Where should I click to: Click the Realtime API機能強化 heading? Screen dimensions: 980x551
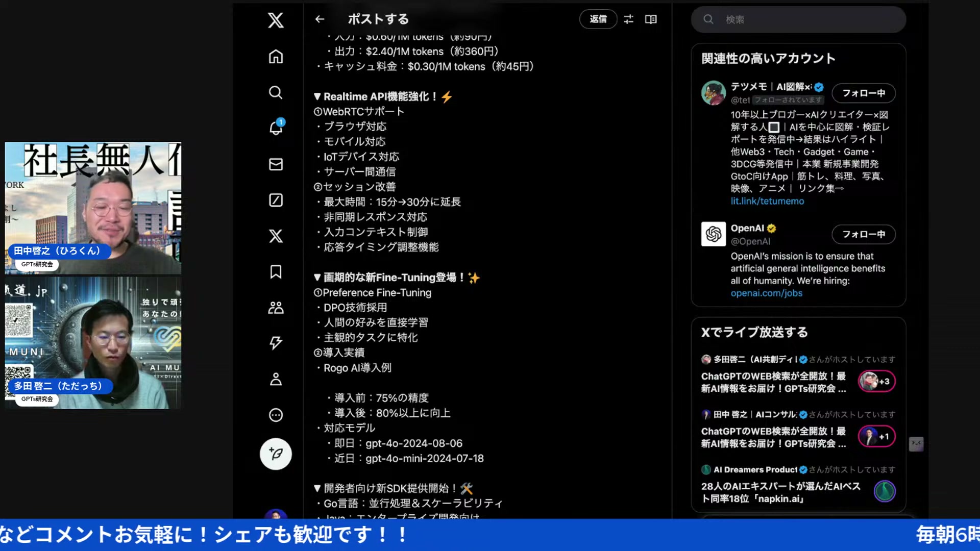383,96
